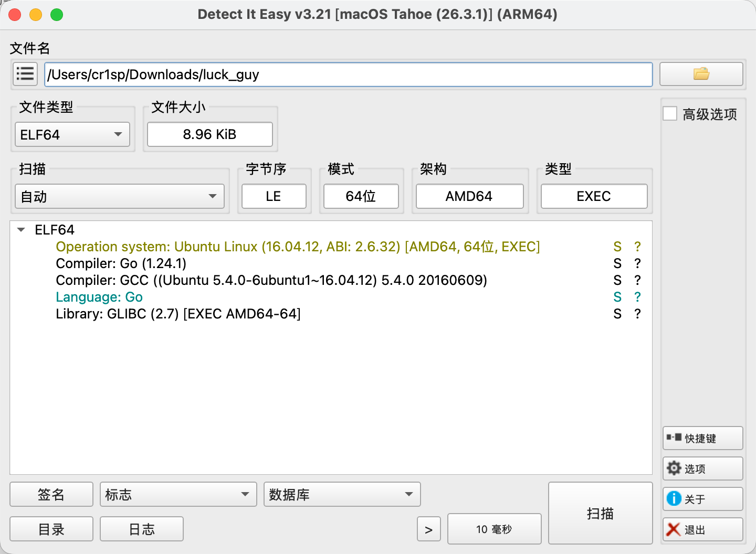Click S on Language: Go row
The width and height of the screenshot is (756, 554).
click(617, 297)
